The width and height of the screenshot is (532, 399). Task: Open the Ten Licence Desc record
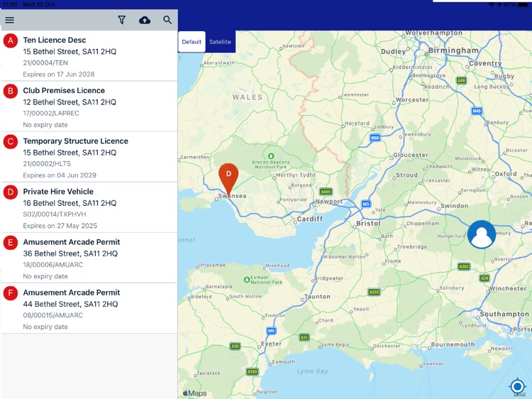(89, 55)
